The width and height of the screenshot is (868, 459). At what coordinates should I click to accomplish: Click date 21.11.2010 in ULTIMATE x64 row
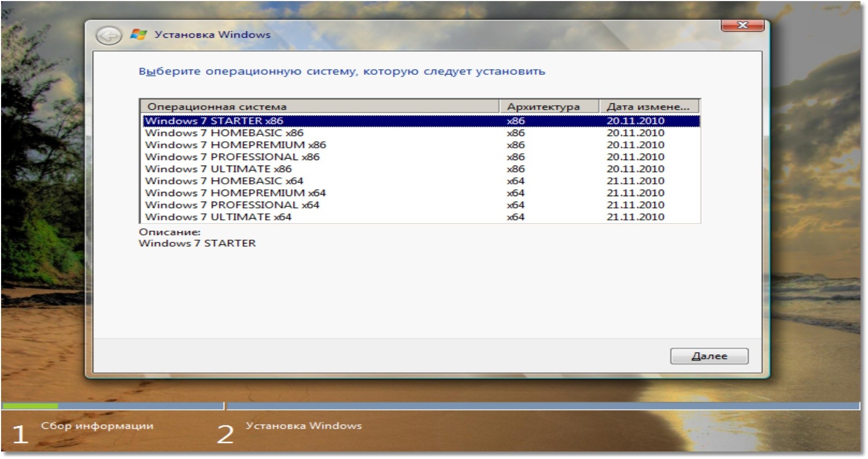pos(635,217)
